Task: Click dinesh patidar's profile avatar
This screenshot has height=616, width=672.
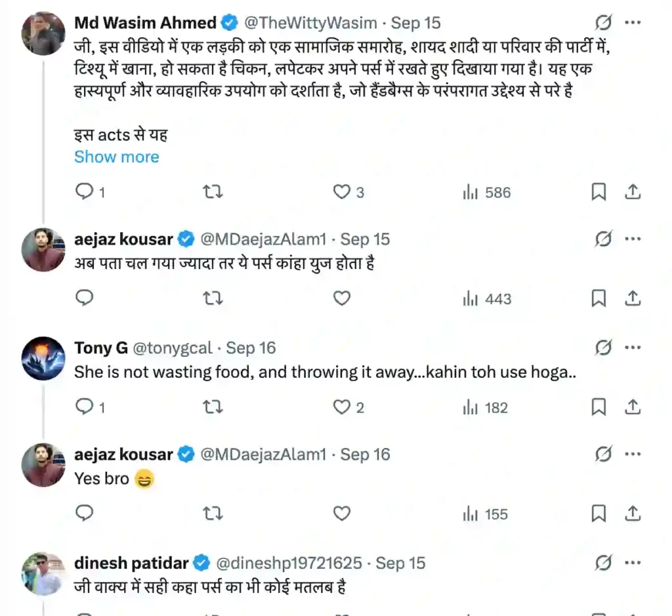Action: pos(43,575)
